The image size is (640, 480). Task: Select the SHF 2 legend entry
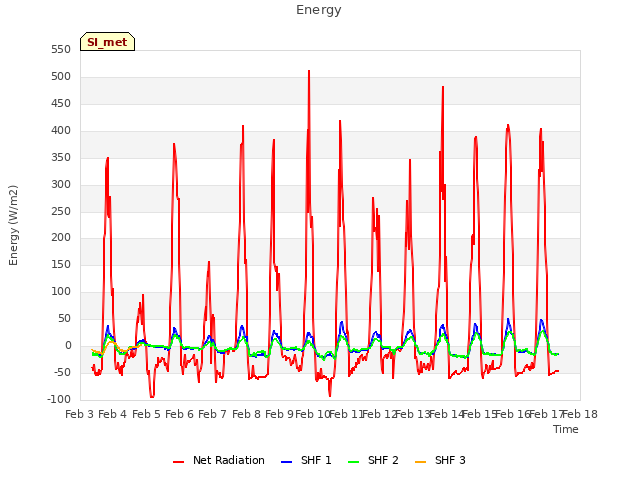(x=373, y=460)
